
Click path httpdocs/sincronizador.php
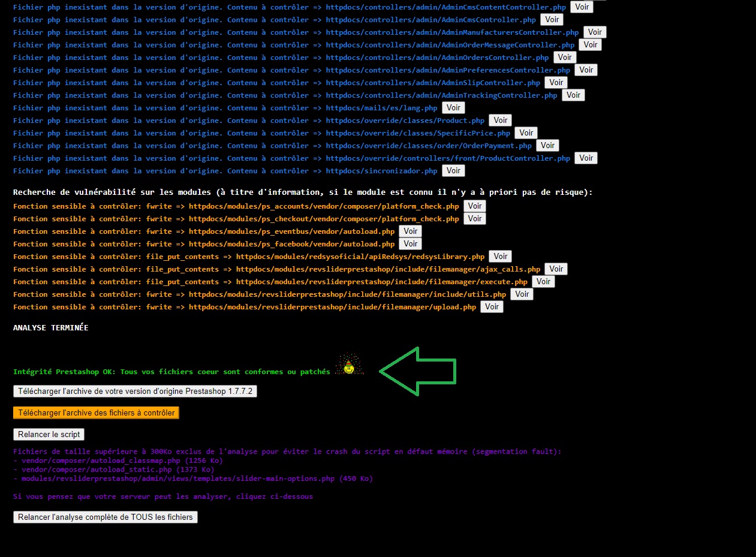coord(382,171)
